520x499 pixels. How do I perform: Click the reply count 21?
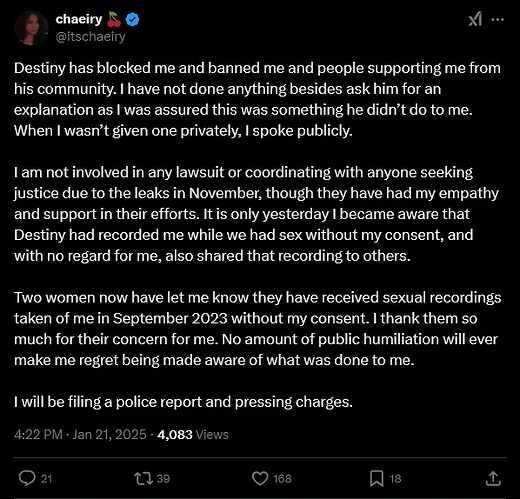[x=46, y=479]
